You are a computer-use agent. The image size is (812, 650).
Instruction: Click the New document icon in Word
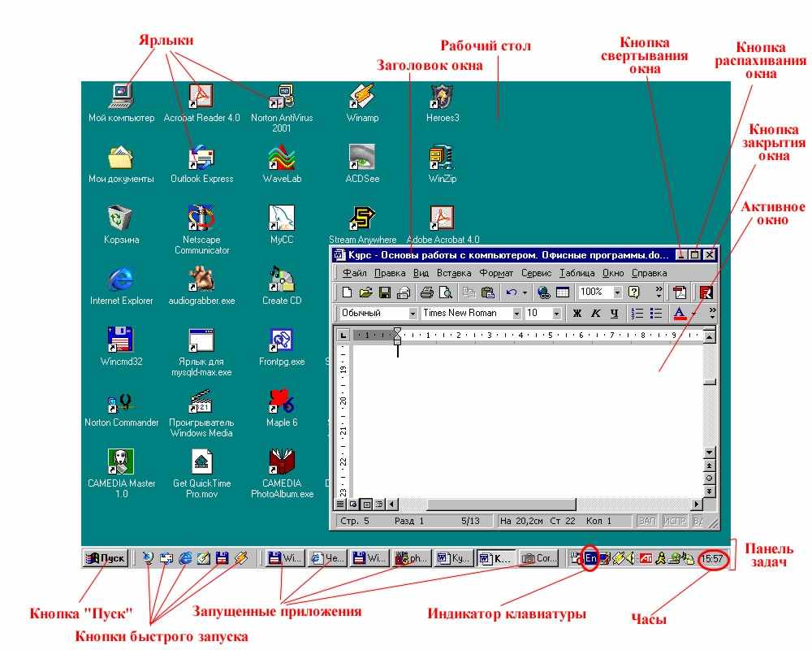[347, 292]
